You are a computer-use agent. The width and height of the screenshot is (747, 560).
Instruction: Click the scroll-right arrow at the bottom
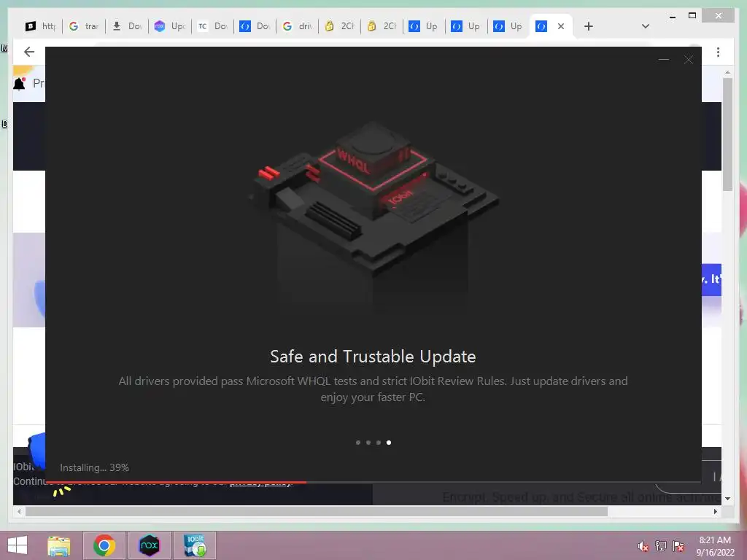point(715,511)
